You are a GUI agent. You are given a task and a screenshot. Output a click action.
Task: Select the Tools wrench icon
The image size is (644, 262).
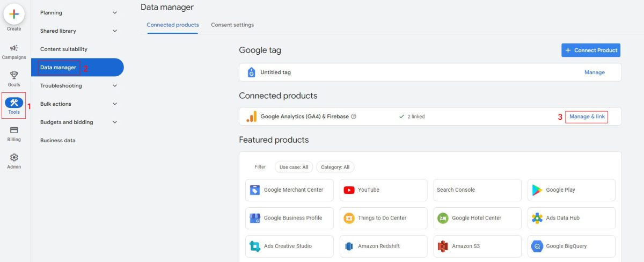[x=14, y=102]
